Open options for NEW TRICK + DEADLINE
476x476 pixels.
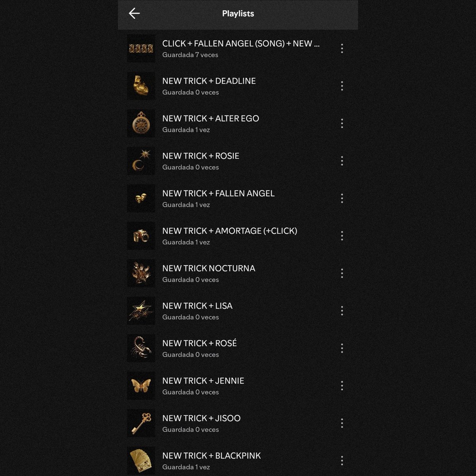coord(342,86)
